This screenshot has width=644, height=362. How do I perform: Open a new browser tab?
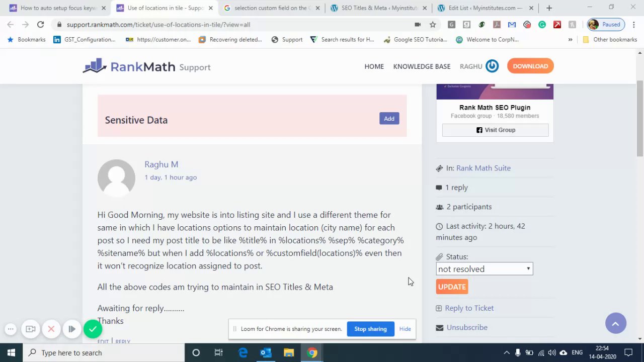(x=549, y=8)
